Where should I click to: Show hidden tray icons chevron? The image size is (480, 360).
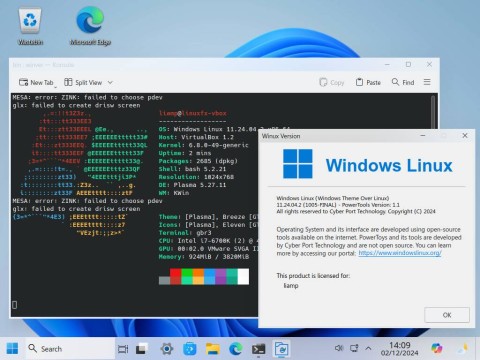coord(368,348)
